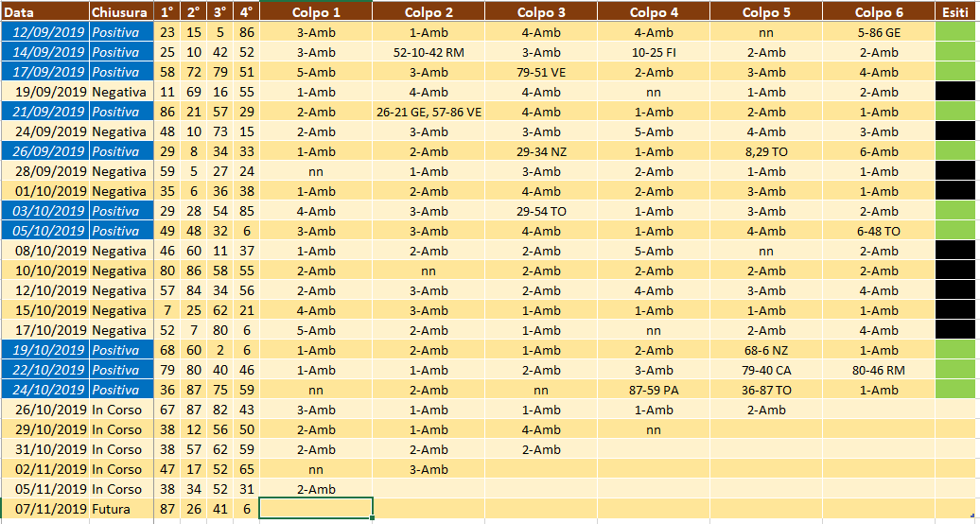Image resolution: width=980 pixels, height=524 pixels.
Task: Click '3-Amb' in the 02/11/2019 row
Action: 429,469
